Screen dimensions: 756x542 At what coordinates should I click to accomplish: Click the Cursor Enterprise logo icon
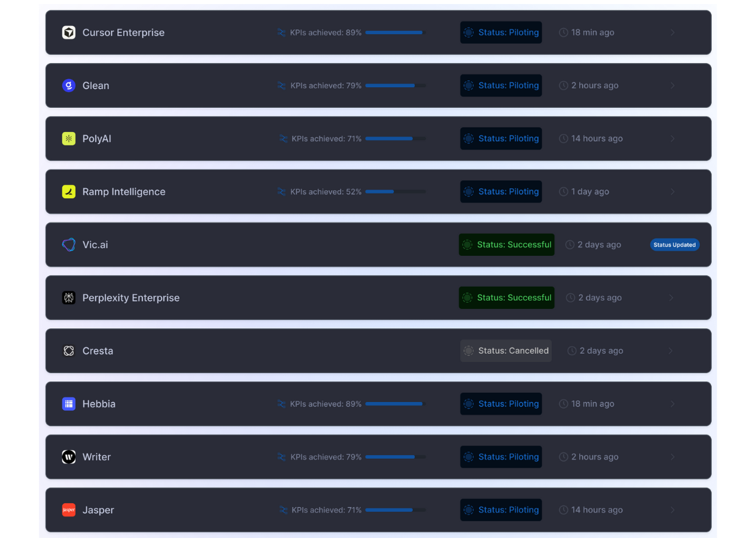tap(69, 32)
